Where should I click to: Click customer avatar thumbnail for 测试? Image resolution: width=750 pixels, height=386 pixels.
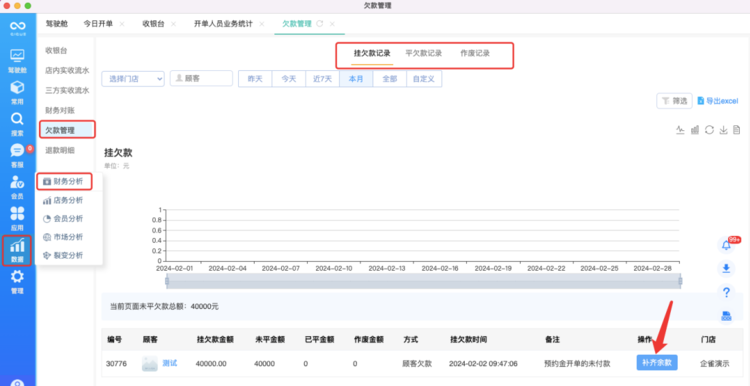pyautogui.click(x=150, y=364)
